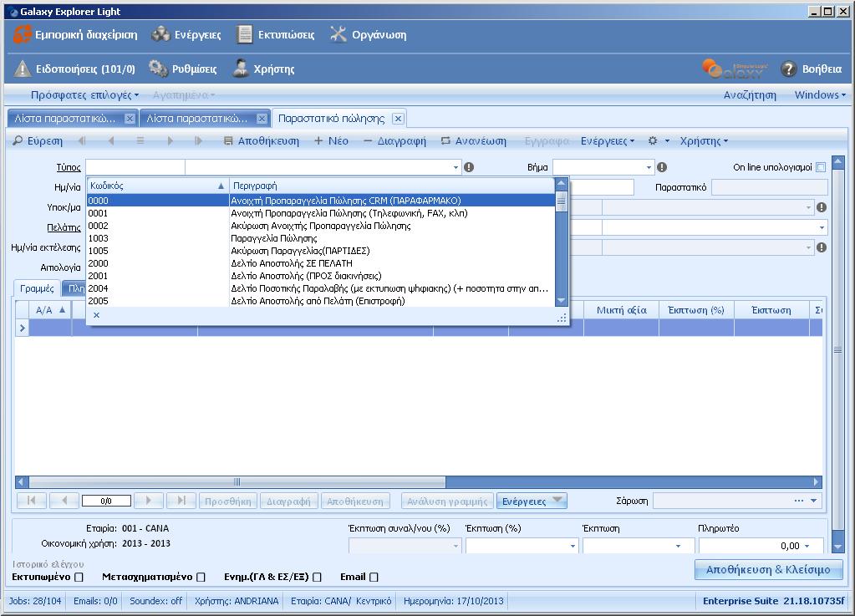Go to previous record in toolbar
Viewport: 855px width, 616px height.
pos(111,140)
